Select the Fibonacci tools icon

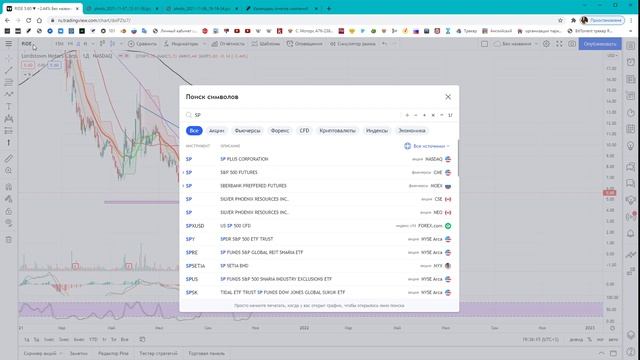(x=9, y=82)
